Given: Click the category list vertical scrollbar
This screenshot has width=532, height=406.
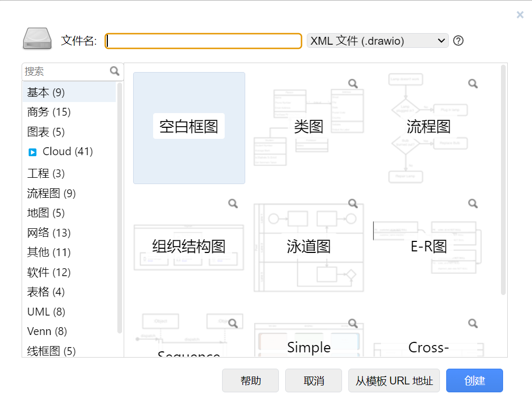Looking at the screenshot, I should tap(119, 208).
